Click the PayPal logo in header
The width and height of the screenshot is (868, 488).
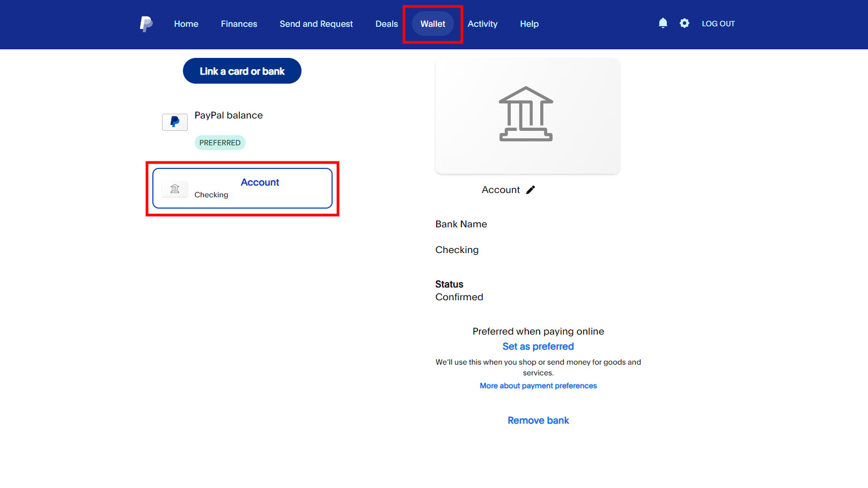[146, 24]
